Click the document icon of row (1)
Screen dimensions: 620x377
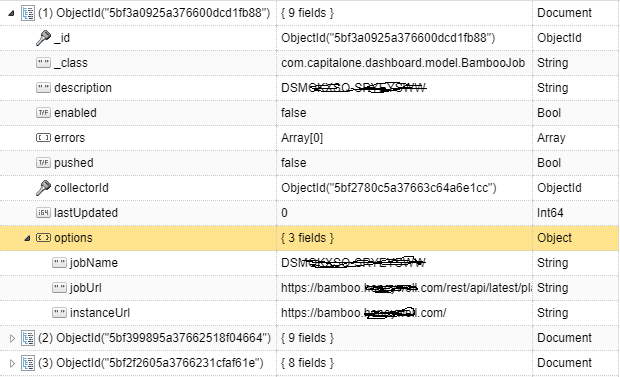pyautogui.click(x=28, y=13)
